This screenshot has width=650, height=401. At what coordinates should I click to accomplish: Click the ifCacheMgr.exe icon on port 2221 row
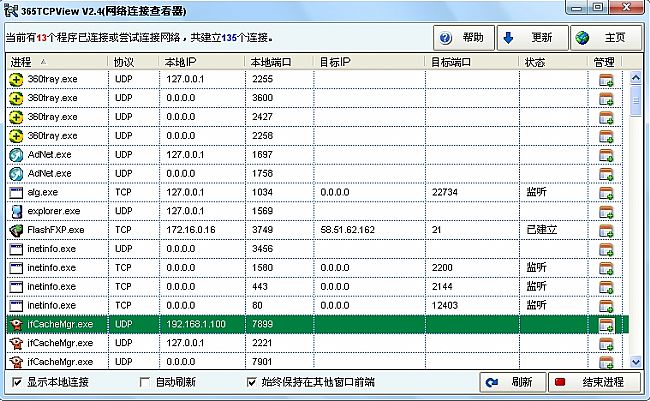(x=16, y=343)
